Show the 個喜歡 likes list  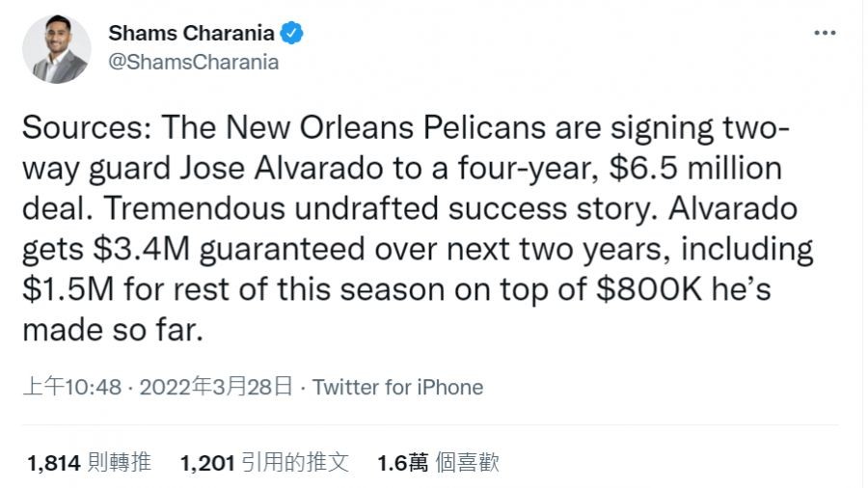[468, 464]
